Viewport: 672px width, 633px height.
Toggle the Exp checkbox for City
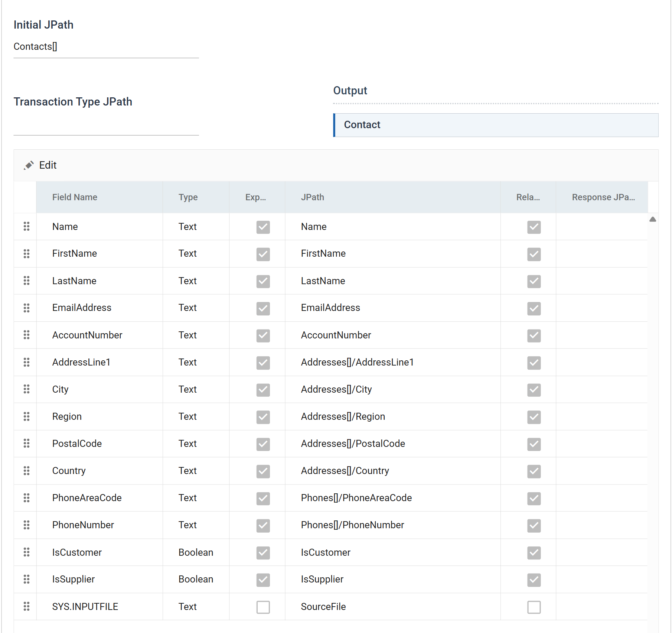click(x=263, y=390)
